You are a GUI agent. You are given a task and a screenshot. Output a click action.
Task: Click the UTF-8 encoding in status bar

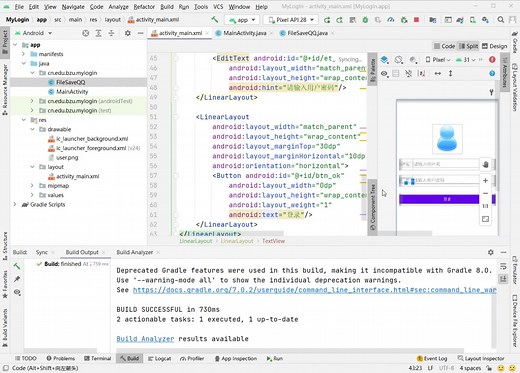pos(446,368)
